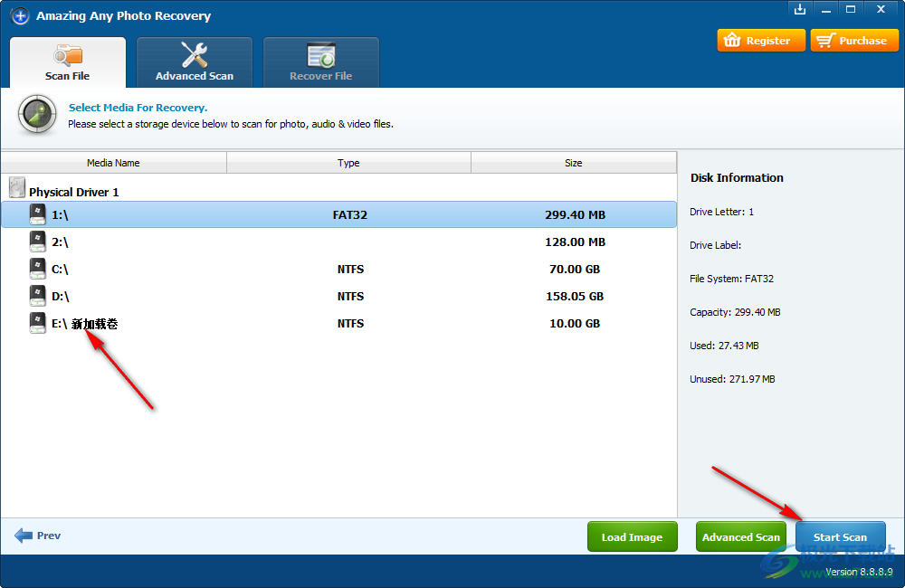Click the drive icon for partition 1:\
The image size is (905, 588).
click(37, 214)
